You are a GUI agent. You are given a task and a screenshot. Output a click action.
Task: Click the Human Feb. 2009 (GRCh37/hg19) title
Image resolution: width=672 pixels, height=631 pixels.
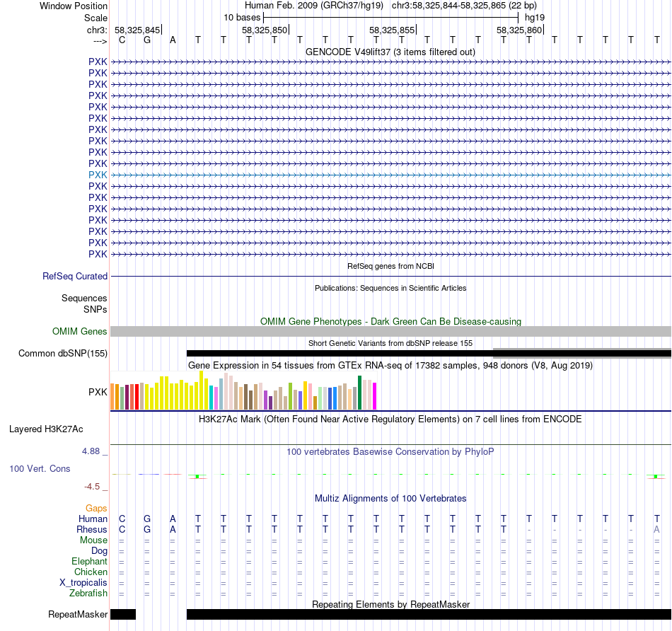click(313, 6)
